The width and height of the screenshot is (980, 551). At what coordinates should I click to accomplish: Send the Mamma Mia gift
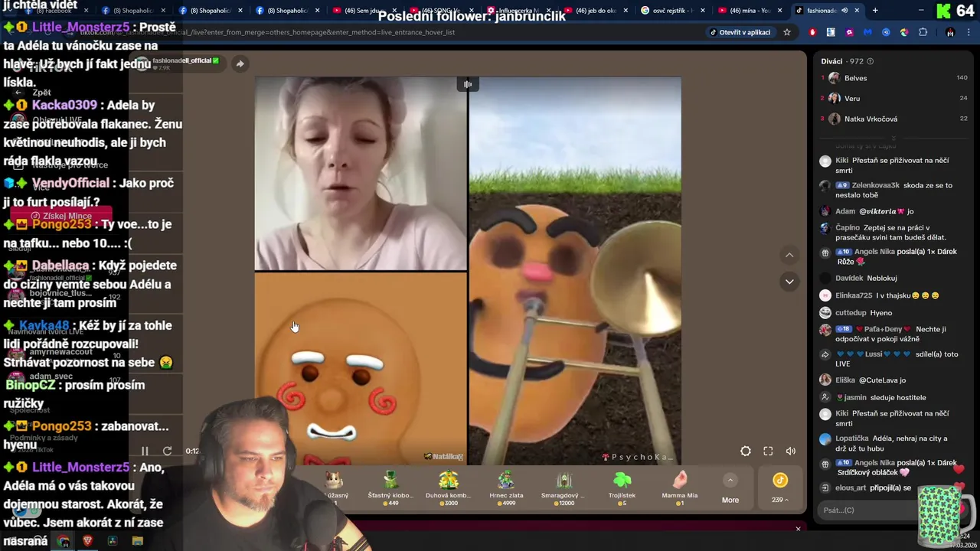tap(680, 487)
